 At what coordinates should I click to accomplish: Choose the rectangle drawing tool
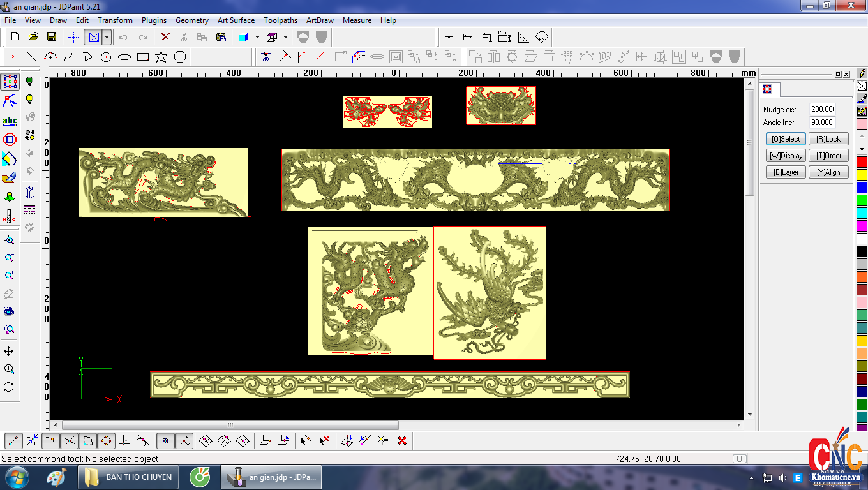[x=143, y=57]
